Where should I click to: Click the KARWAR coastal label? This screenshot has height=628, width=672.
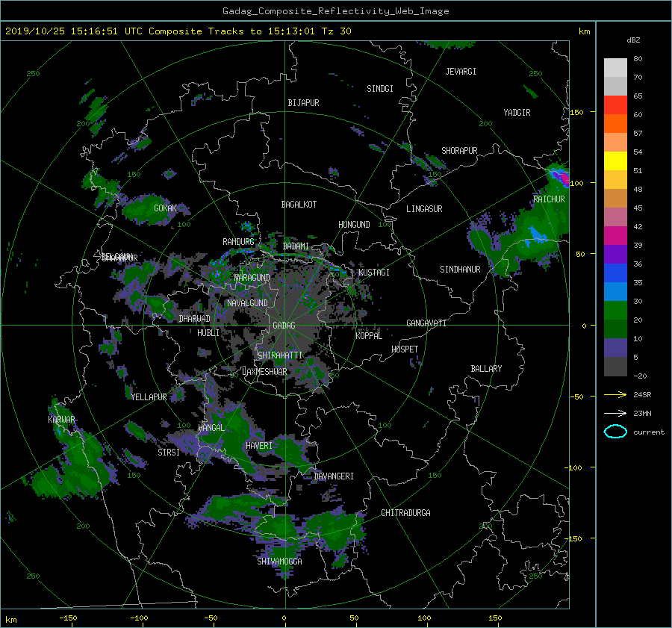coord(61,419)
